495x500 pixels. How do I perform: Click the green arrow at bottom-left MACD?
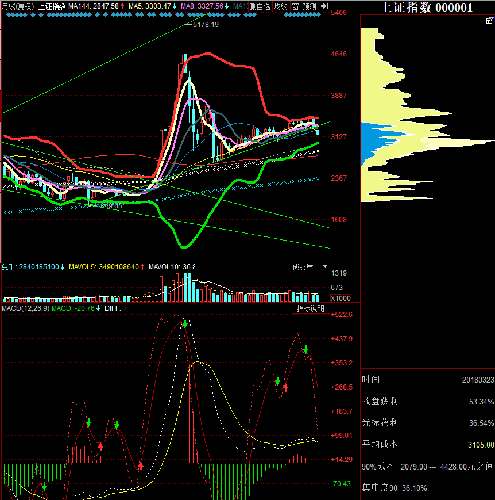coord(44,487)
